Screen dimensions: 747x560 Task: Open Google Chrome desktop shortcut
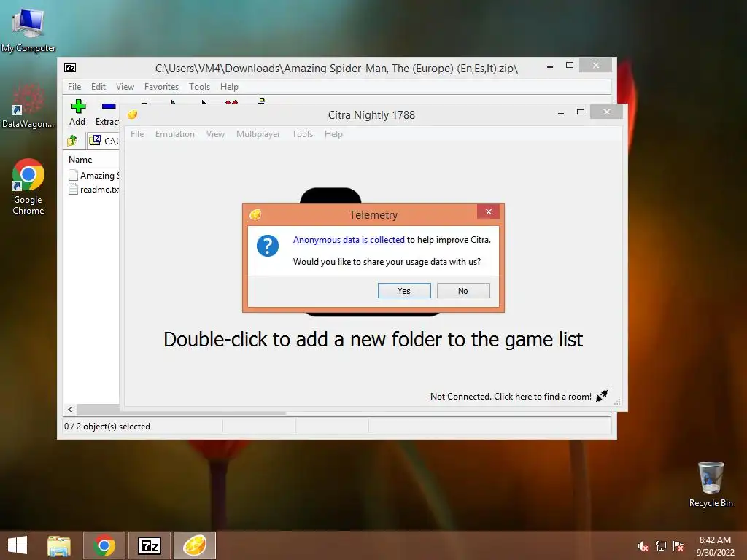click(x=28, y=187)
